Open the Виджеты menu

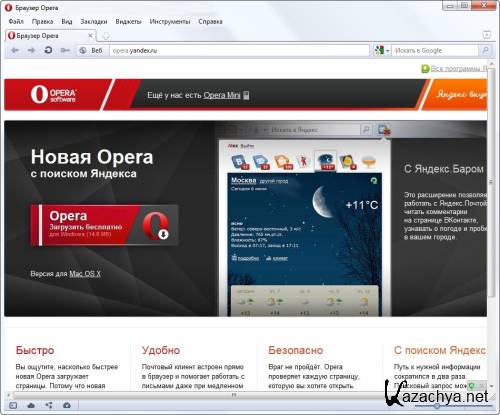pyautogui.click(x=128, y=22)
